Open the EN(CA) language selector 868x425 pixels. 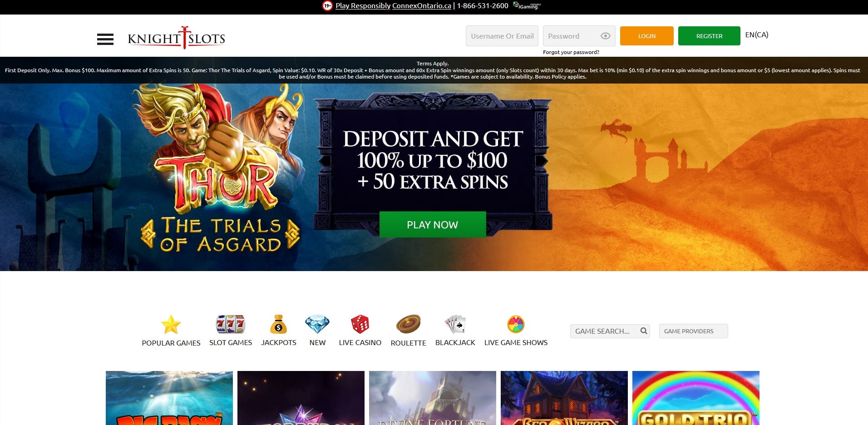click(x=756, y=35)
